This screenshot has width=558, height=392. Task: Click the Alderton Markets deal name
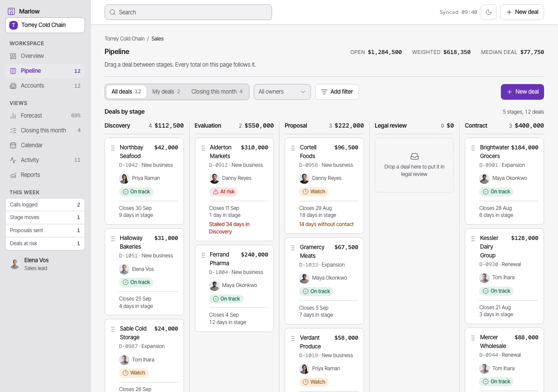(x=221, y=152)
